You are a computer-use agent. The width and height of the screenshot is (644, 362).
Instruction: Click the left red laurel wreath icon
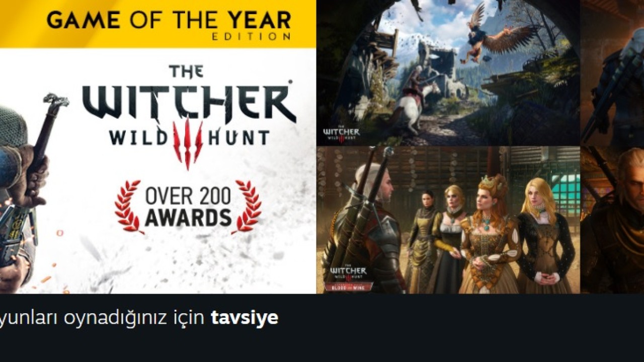tap(128, 207)
